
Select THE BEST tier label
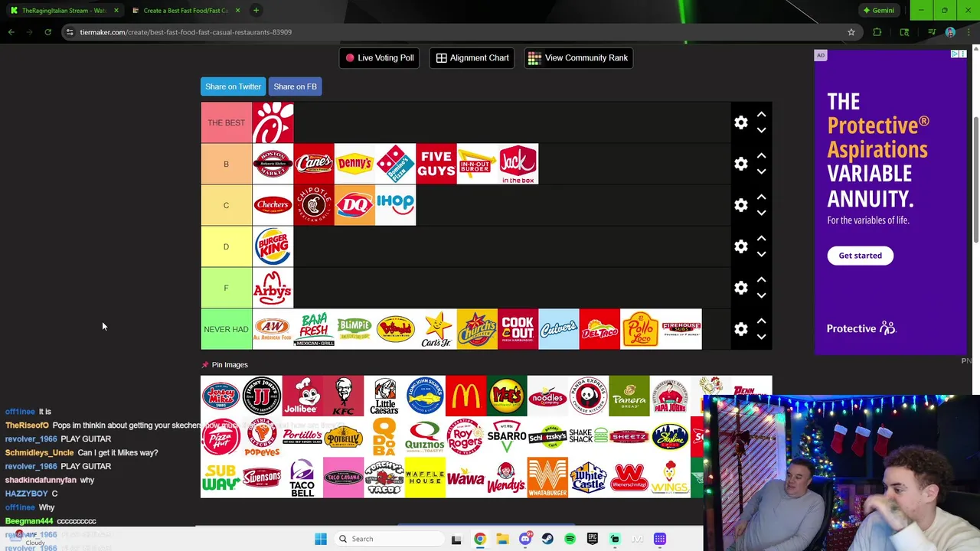(226, 122)
